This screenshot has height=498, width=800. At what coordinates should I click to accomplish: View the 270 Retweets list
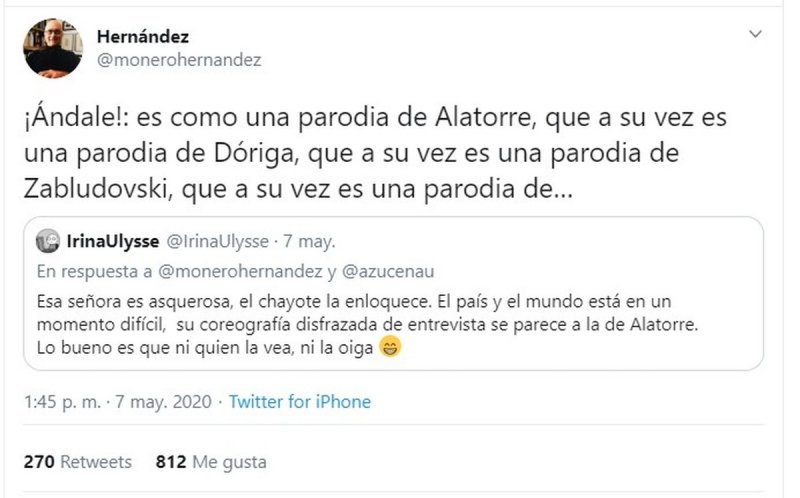pyautogui.click(x=77, y=462)
